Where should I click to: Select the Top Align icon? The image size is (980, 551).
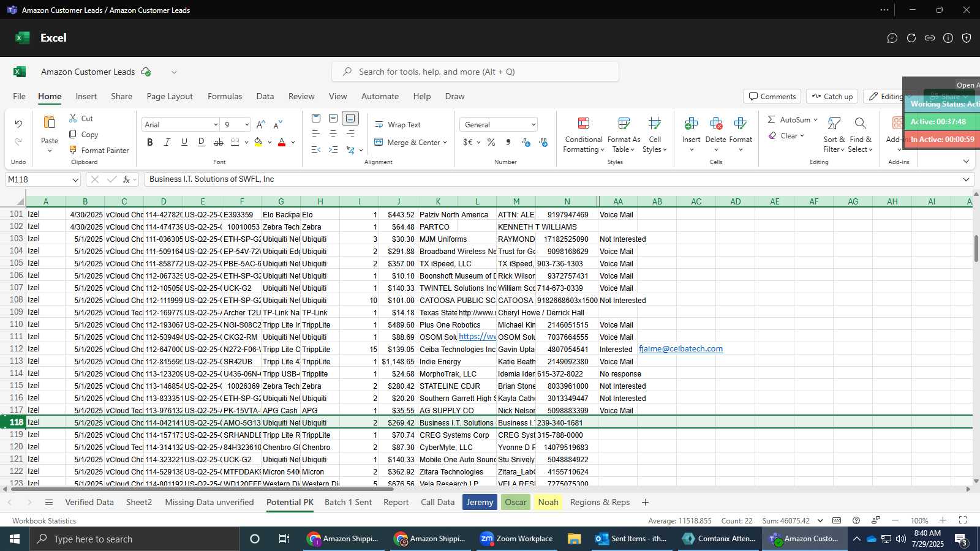[x=316, y=118]
